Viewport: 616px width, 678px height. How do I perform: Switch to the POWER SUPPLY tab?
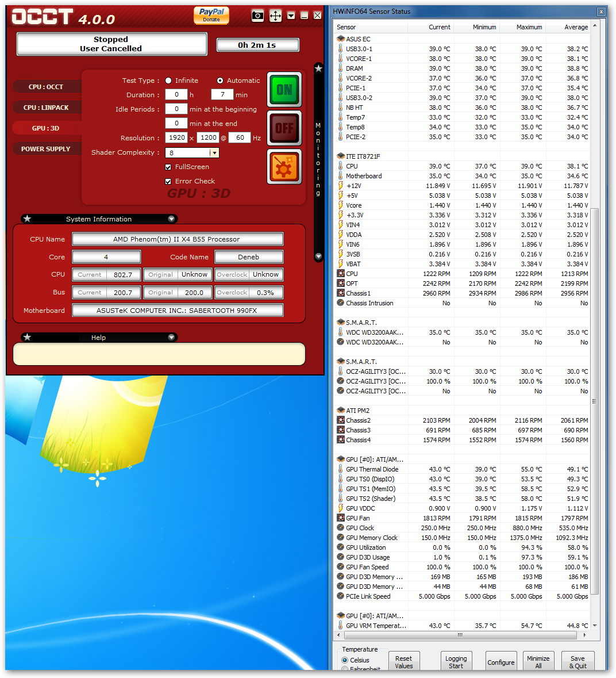[46, 149]
